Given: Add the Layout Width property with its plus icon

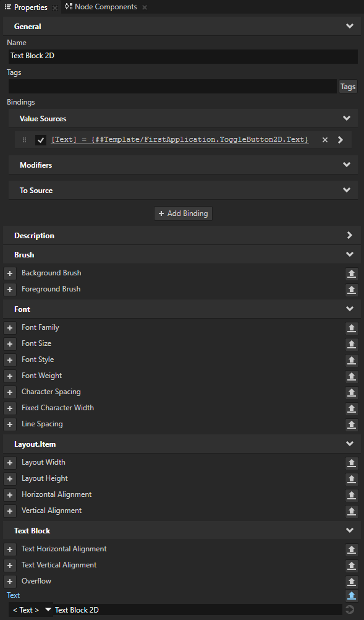Looking at the screenshot, I should [9, 462].
